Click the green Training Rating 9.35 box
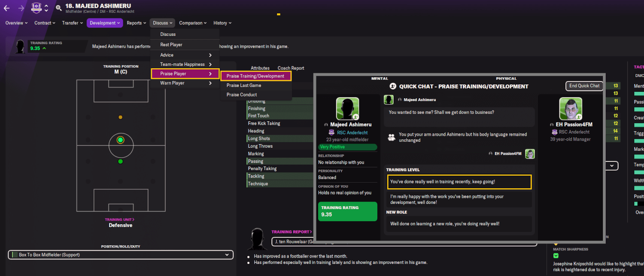Viewport: 644px width, 276px height. point(347,211)
